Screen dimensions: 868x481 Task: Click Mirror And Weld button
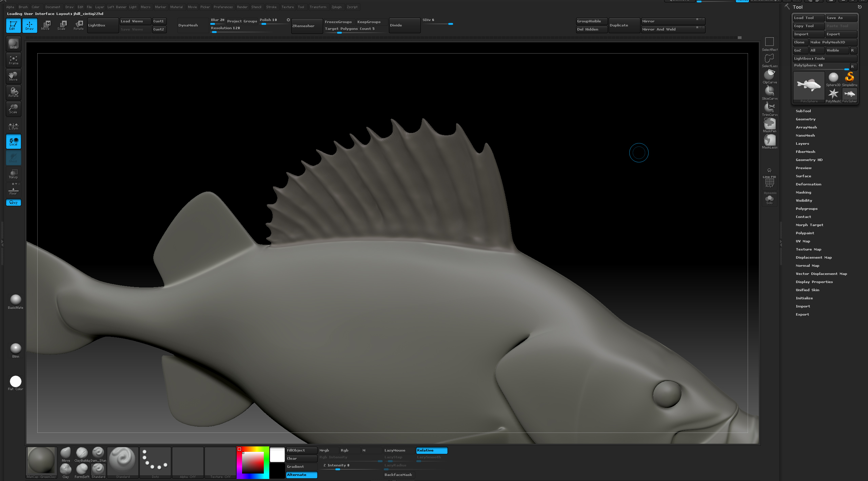pyautogui.click(x=673, y=29)
